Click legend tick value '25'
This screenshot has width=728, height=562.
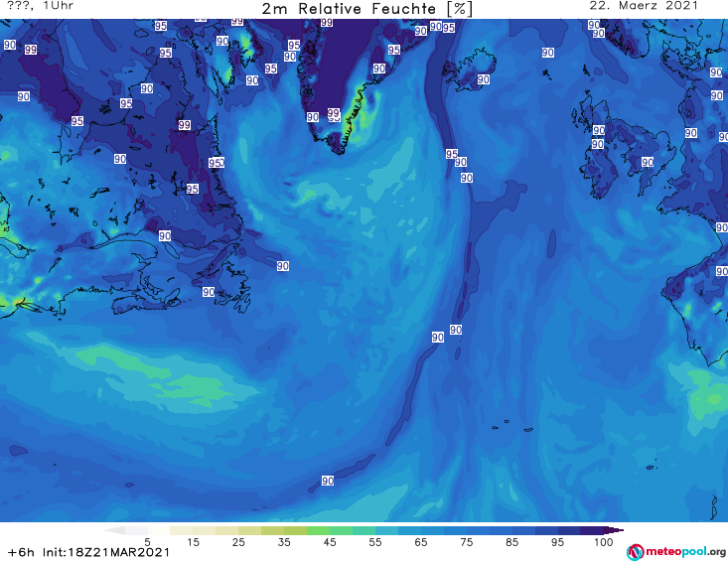[x=238, y=542]
